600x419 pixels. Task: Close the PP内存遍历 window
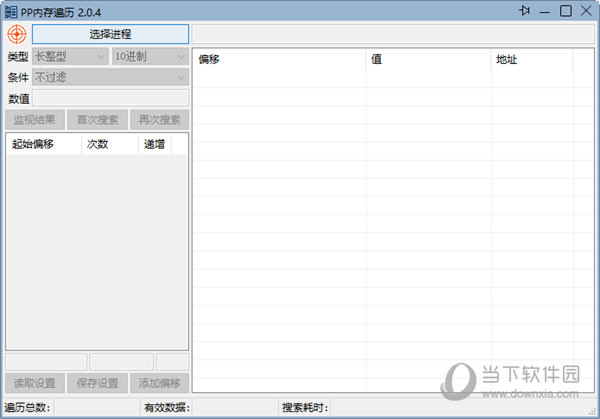586,11
